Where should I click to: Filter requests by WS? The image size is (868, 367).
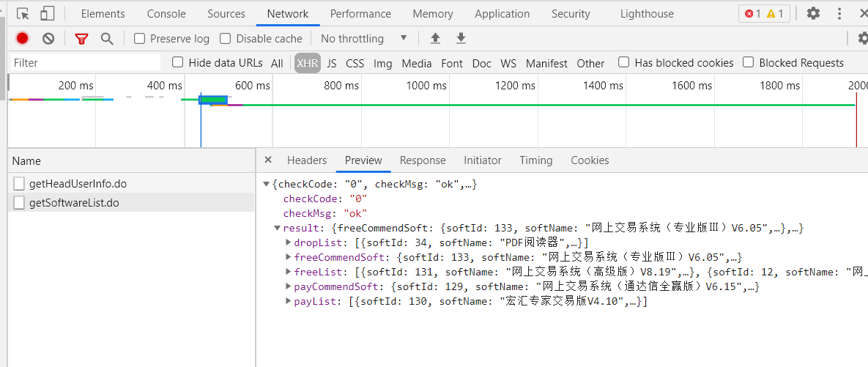pyautogui.click(x=508, y=63)
